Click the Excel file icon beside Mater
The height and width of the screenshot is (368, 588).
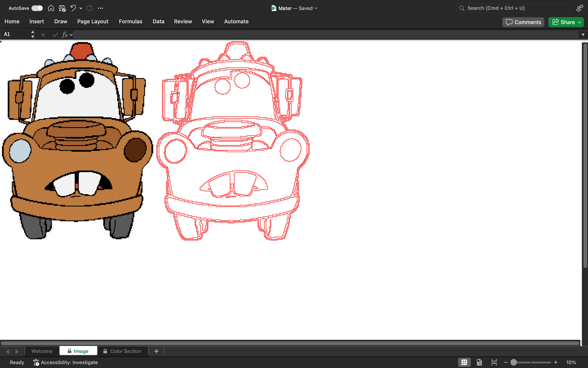pyautogui.click(x=274, y=8)
